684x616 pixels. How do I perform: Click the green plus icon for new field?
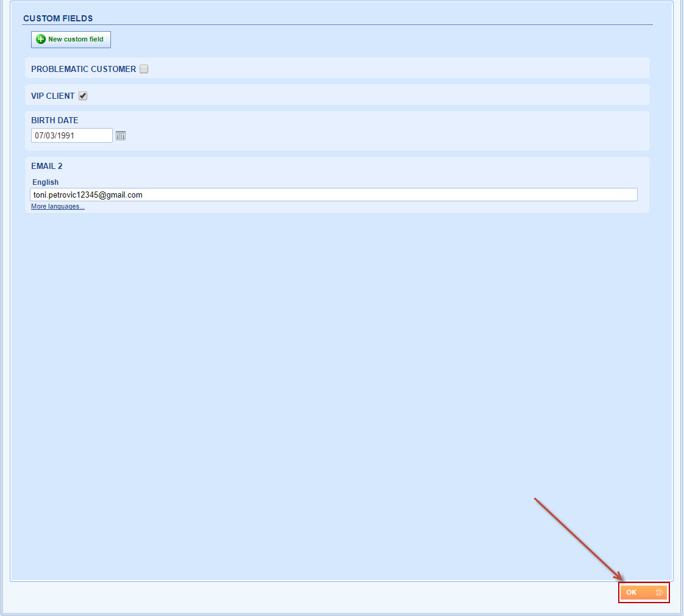(x=41, y=39)
